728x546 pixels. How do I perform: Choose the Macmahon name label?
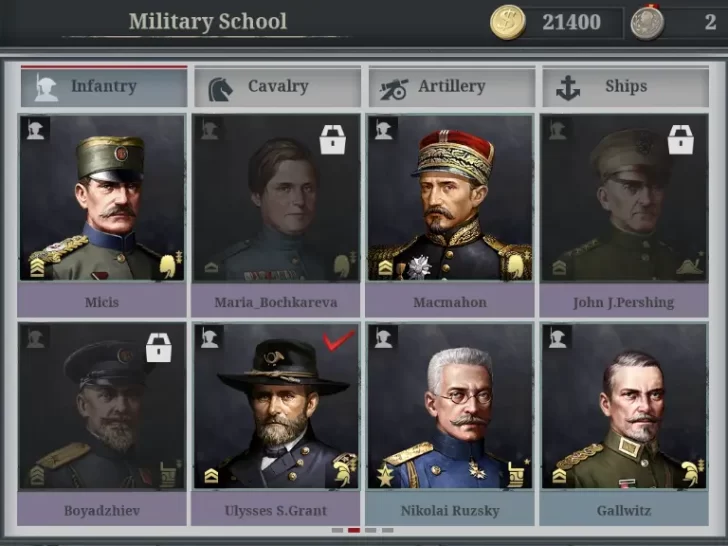(450, 302)
